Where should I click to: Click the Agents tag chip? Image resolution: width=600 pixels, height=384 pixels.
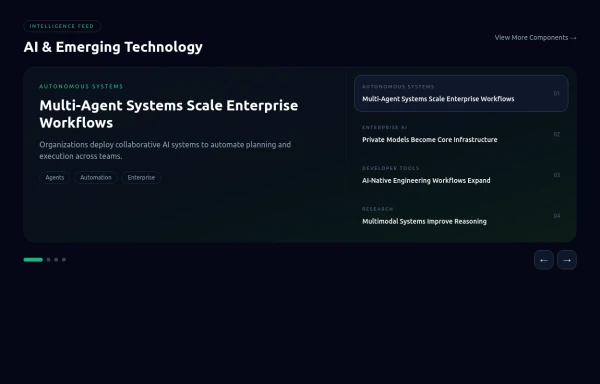coord(55,177)
